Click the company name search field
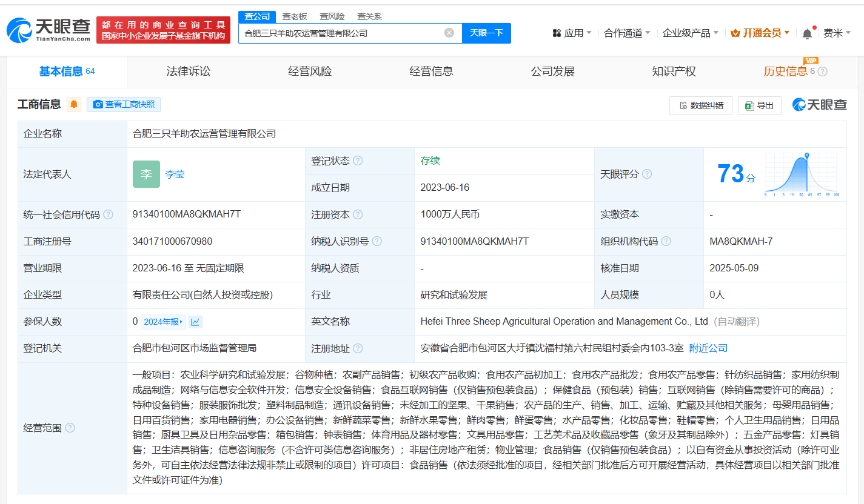 (343, 33)
